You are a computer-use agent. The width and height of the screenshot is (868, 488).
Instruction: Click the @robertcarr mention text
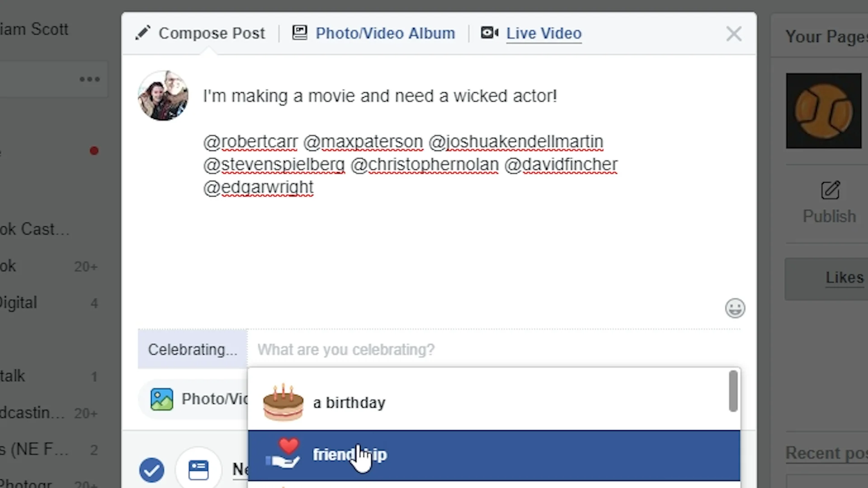click(x=250, y=142)
